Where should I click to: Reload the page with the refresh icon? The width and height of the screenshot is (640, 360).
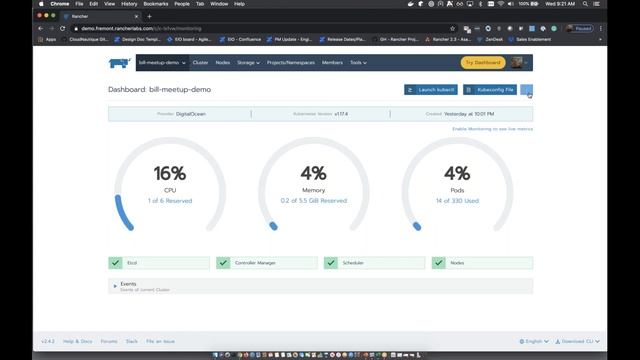62,29
